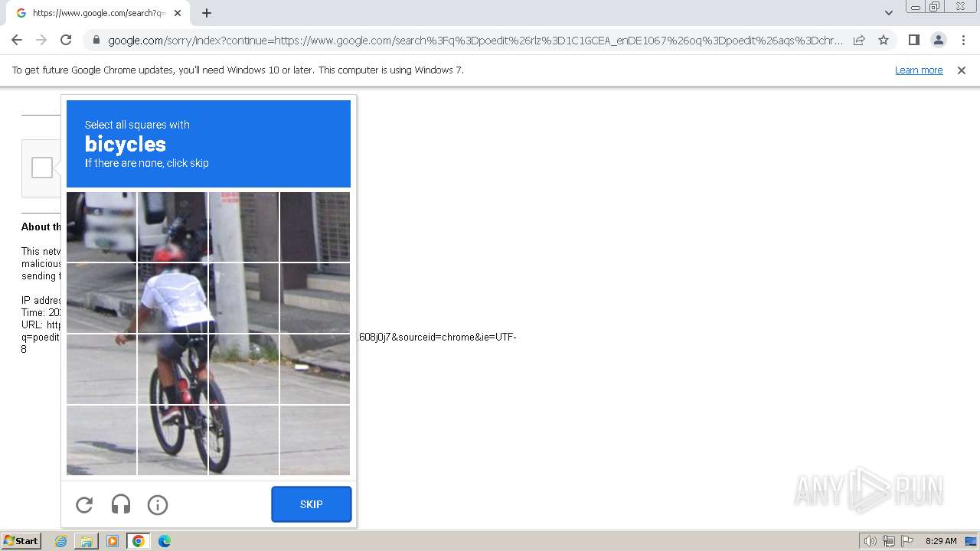Close the Google search tab

coord(178,13)
